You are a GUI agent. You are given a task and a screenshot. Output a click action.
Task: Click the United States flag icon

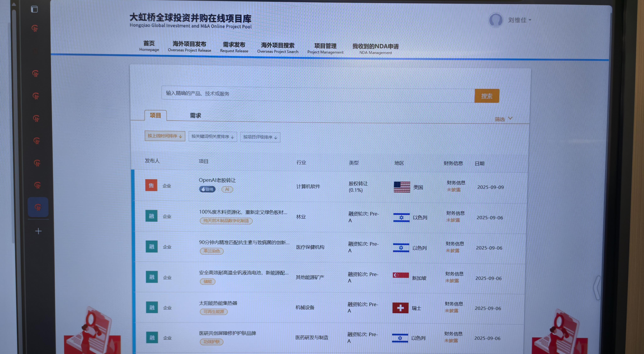[x=402, y=187]
